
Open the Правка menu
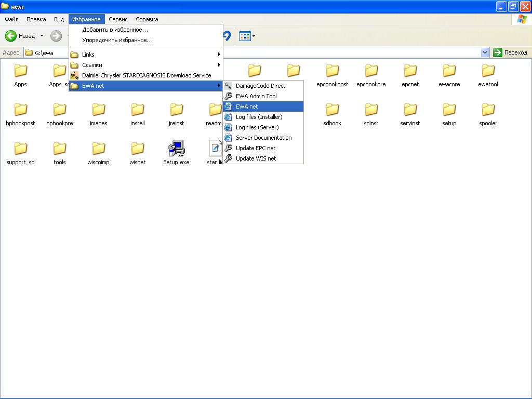coord(36,19)
